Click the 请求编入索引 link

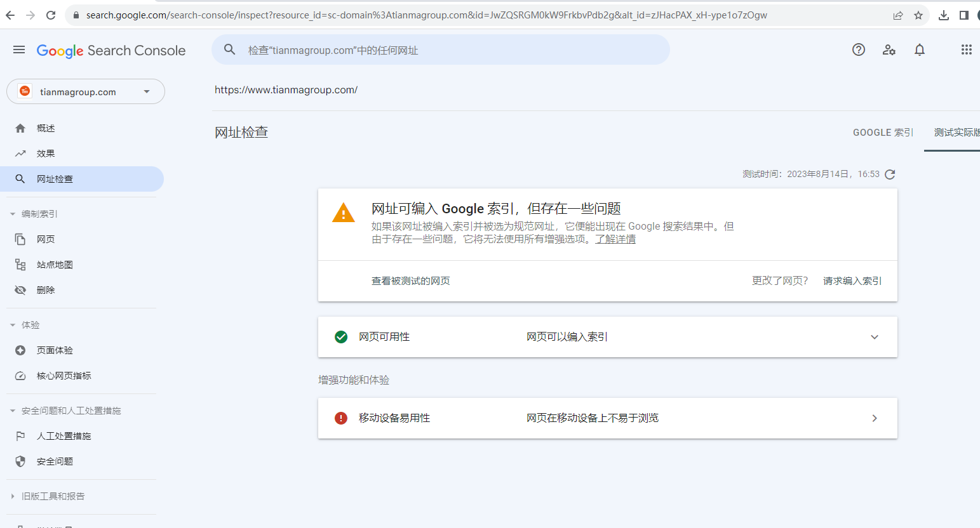[x=852, y=280]
